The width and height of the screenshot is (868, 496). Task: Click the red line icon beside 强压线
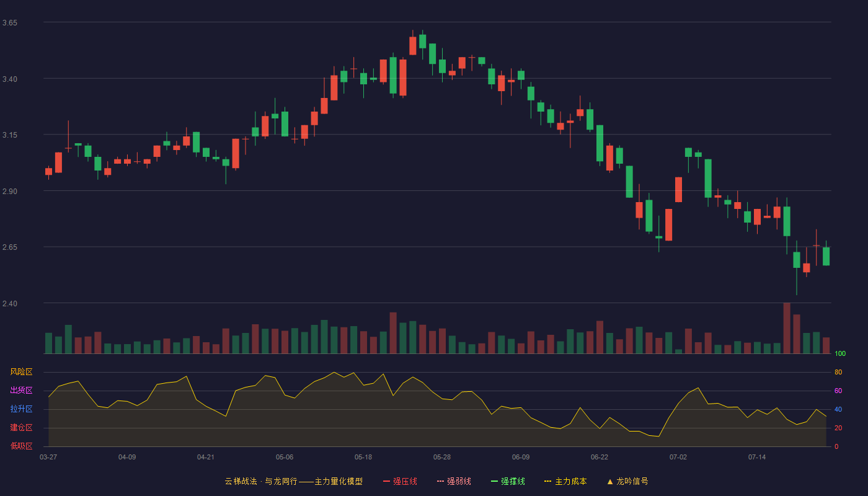click(x=386, y=481)
